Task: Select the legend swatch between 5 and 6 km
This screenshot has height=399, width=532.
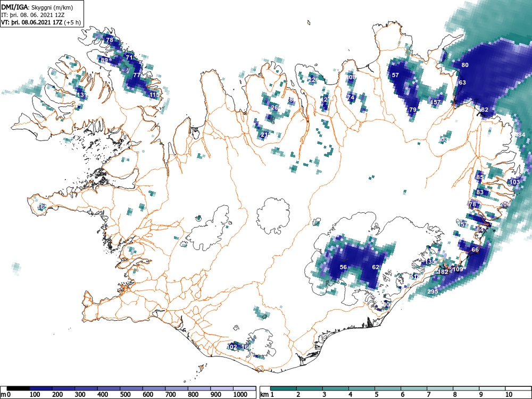Action: point(388,388)
